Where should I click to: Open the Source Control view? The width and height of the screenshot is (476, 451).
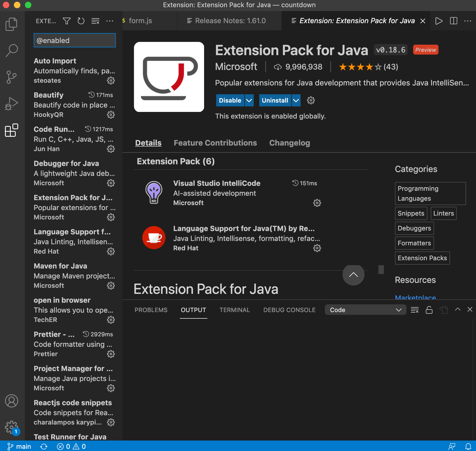pos(12,77)
